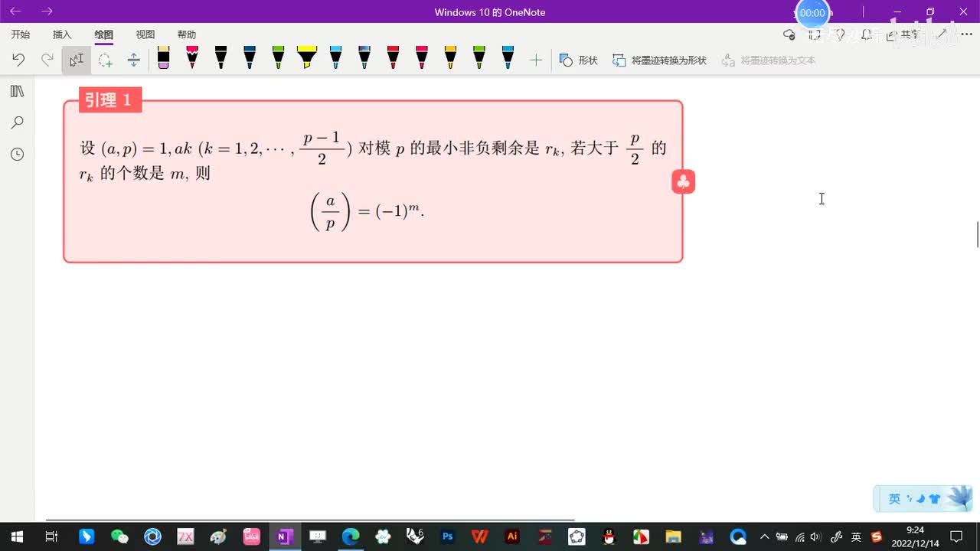Viewport: 980px width, 551px height.
Task: Open the 帮助 (Help) ribbon tab
Action: pos(186,34)
